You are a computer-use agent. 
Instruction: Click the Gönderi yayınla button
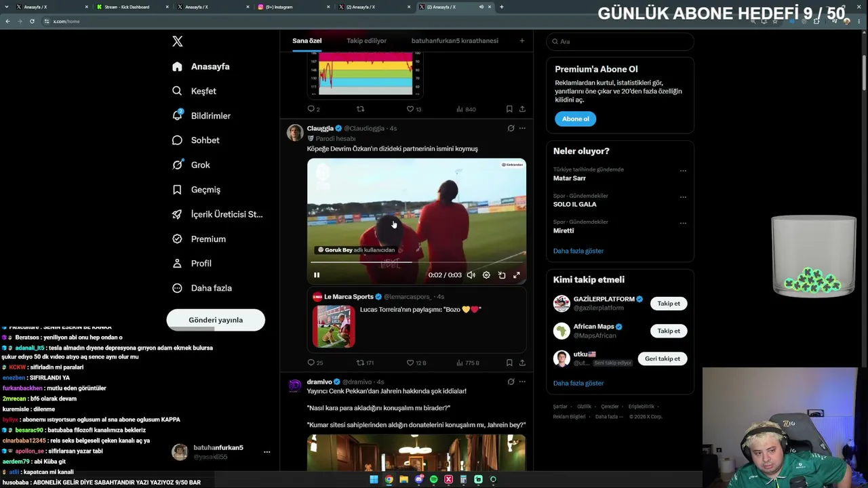[216, 320]
